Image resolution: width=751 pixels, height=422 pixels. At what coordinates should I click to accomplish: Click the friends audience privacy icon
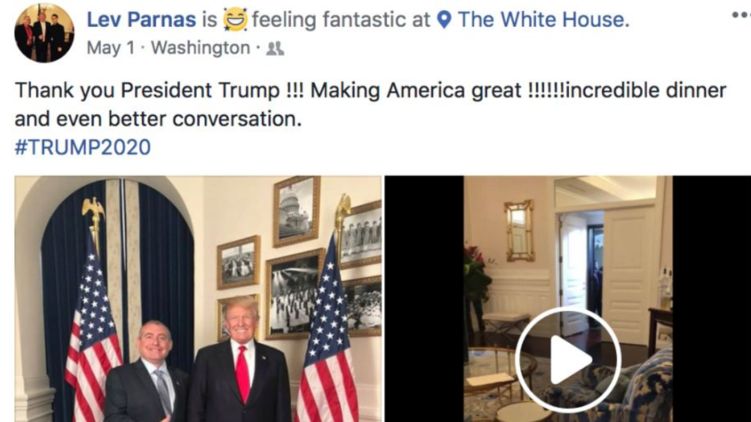[x=275, y=48]
